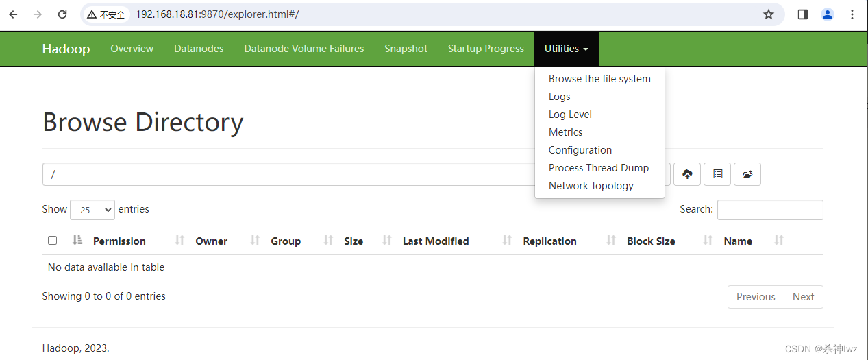Choose Configuration in the Utilities menu
The image size is (868, 360).
tap(580, 150)
